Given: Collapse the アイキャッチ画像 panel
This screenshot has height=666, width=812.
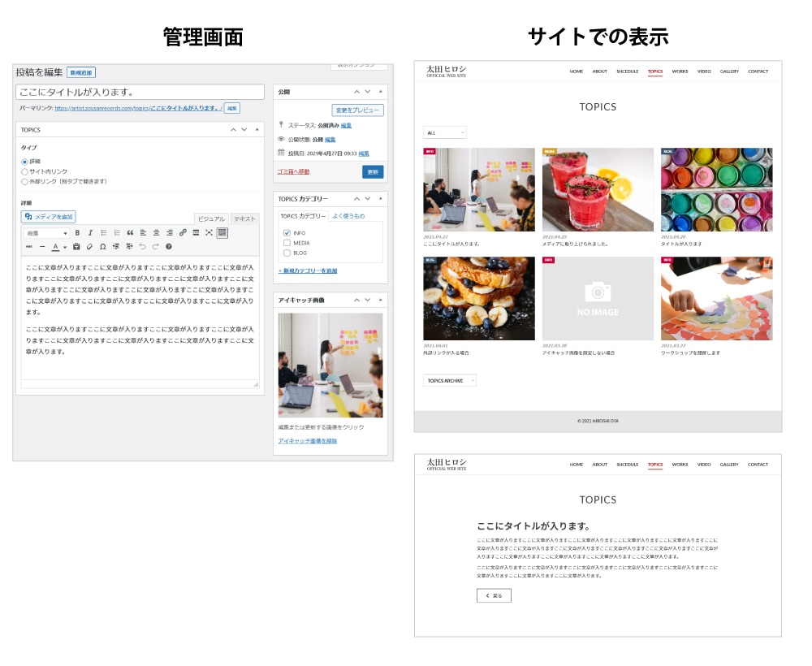Looking at the screenshot, I should (x=381, y=300).
